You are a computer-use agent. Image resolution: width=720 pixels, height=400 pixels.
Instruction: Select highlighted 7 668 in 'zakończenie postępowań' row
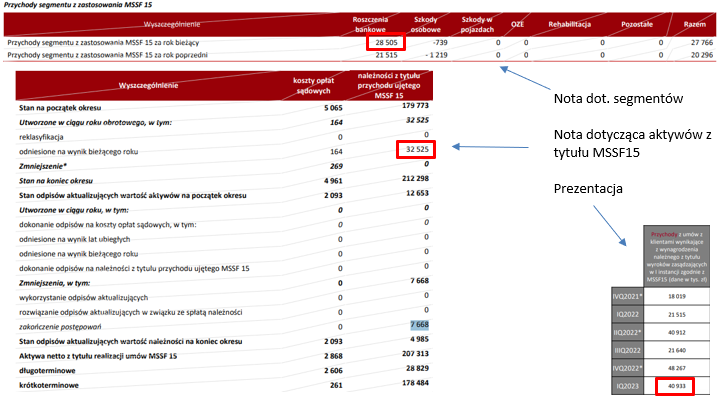pyautogui.click(x=419, y=325)
